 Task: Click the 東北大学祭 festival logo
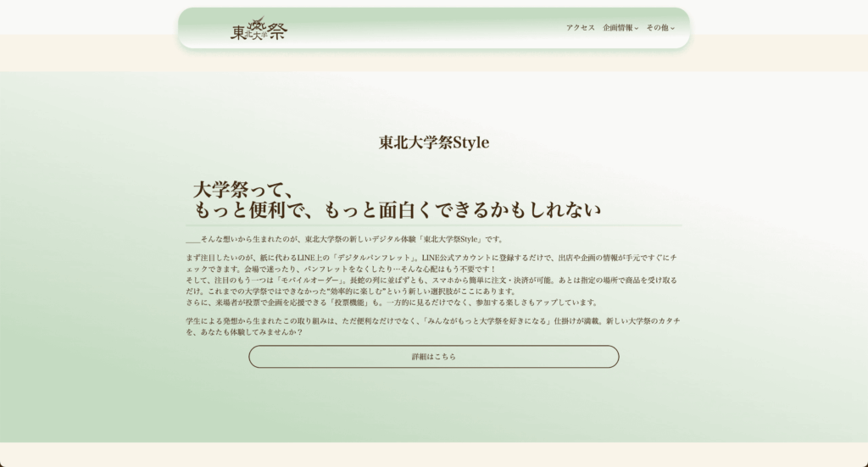pos(259,30)
